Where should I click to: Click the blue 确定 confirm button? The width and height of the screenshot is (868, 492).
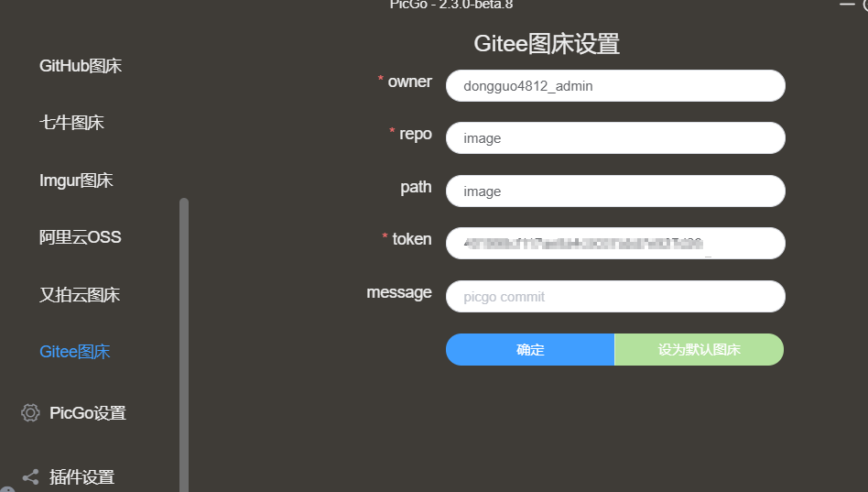[x=530, y=350]
